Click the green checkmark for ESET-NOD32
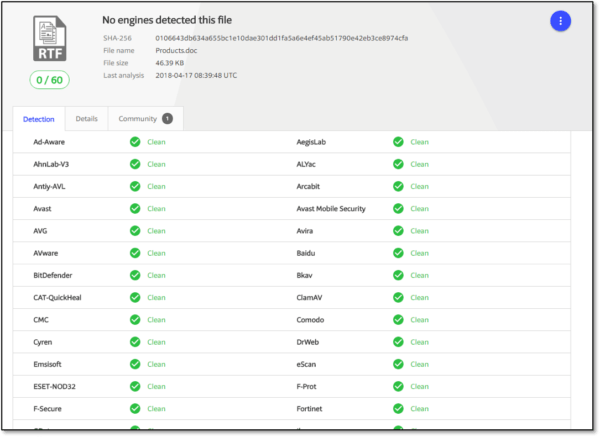Image resolution: width=600 pixels, height=437 pixels. [x=135, y=386]
